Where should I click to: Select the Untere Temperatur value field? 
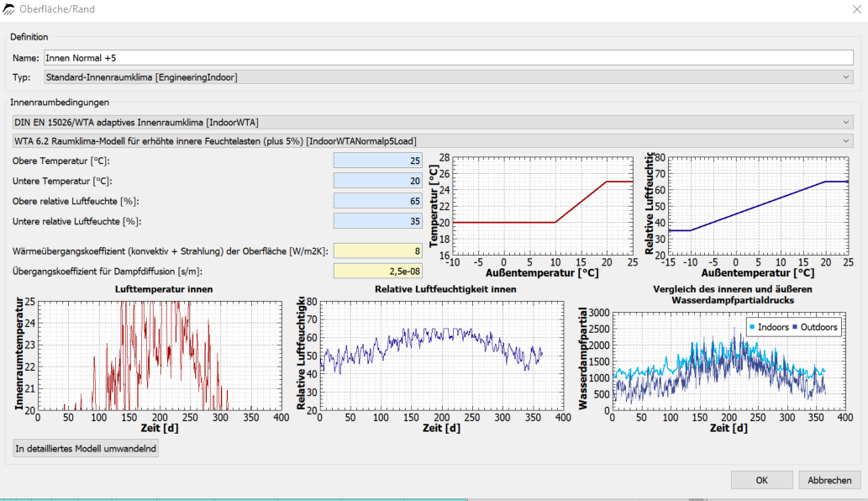tap(377, 181)
